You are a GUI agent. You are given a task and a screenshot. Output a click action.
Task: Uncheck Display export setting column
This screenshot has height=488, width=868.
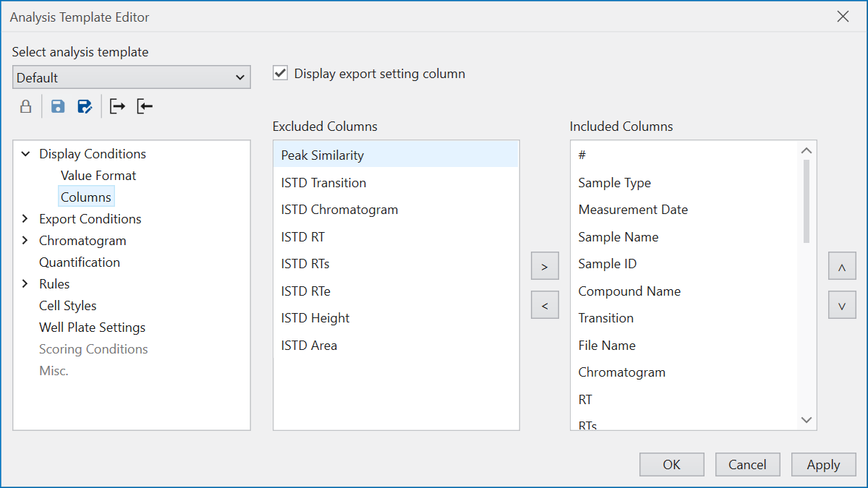[x=281, y=74]
